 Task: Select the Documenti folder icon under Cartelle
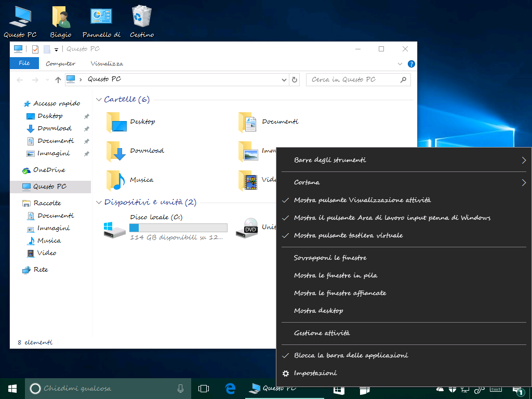247,122
